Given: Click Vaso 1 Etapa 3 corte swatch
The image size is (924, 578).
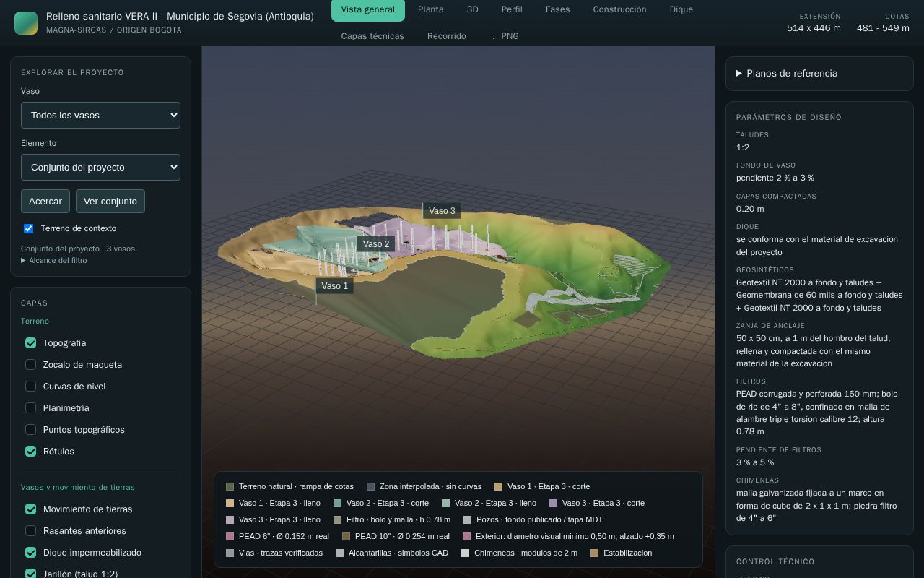Looking at the screenshot, I should [499, 487].
